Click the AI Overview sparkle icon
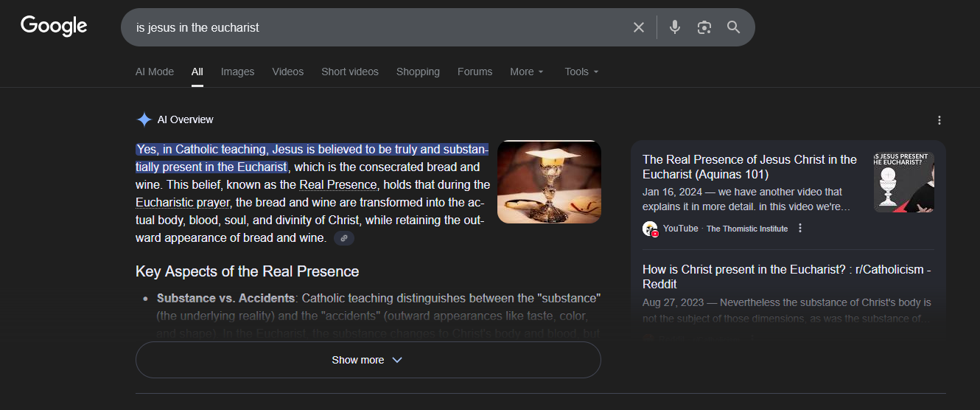 point(144,119)
